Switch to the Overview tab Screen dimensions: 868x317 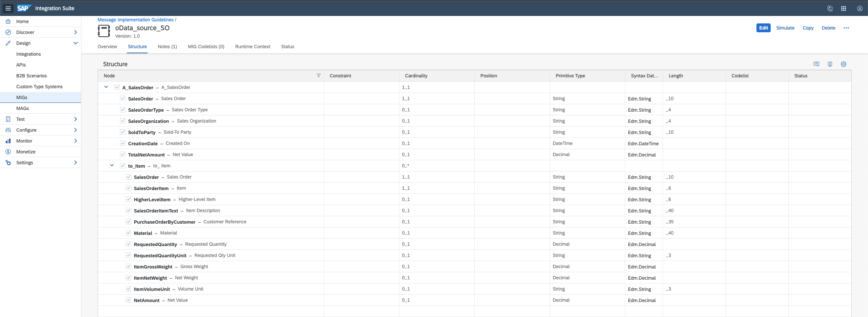[107, 46]
